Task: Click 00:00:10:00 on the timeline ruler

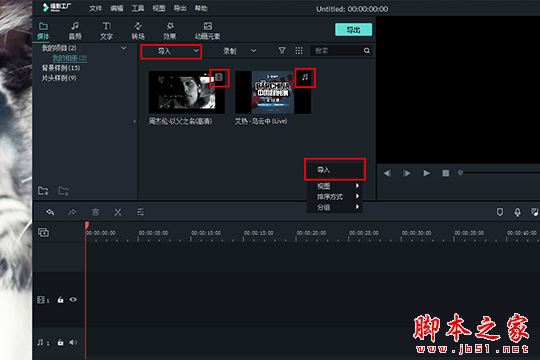Action: (x=206, y=233)
